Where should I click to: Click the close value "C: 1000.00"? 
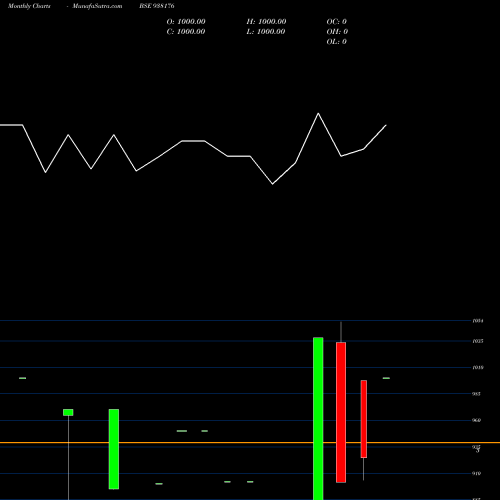point(186,32)
